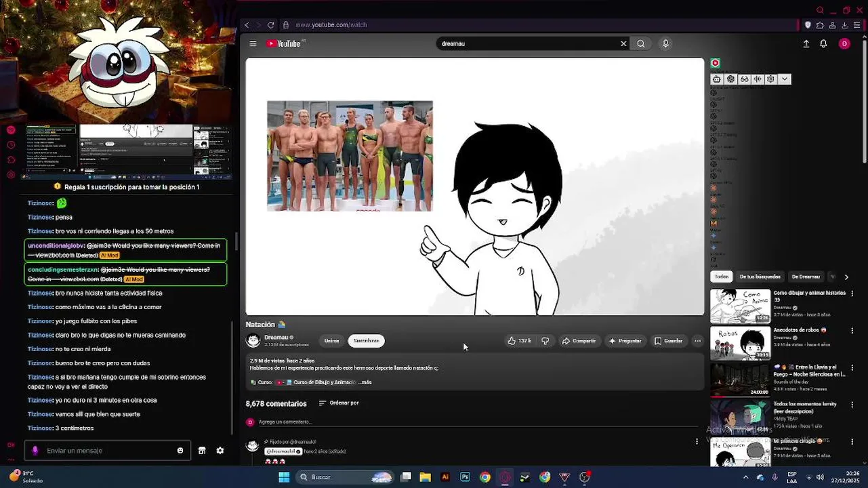Expand the extension toolbar chevron dropdown
This screenshot has width=868, height=488.
coord(785,79)
